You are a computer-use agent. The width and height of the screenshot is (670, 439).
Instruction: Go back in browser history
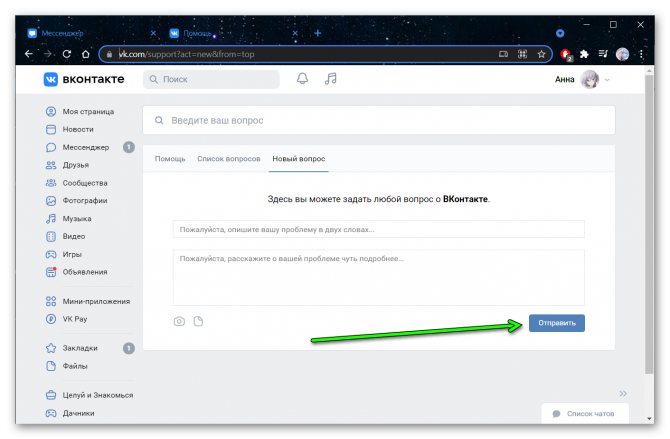pyautogui.click(x=29, y=54)
